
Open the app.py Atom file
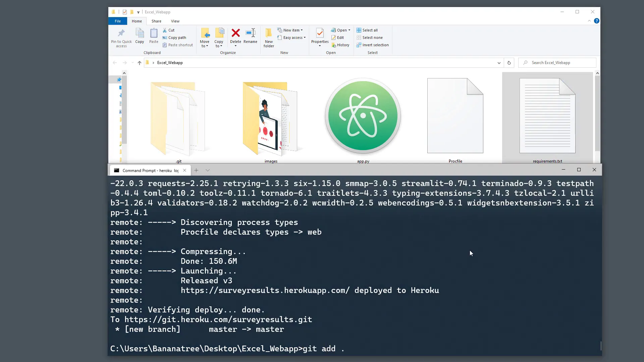pyautogui.click(x=363, y=116)
